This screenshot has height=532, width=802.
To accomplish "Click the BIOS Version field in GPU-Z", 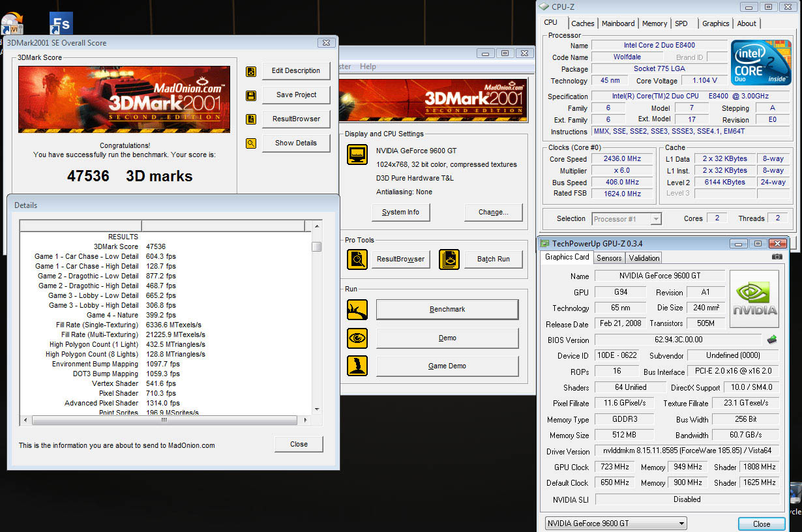I will (x=678, y=340).
